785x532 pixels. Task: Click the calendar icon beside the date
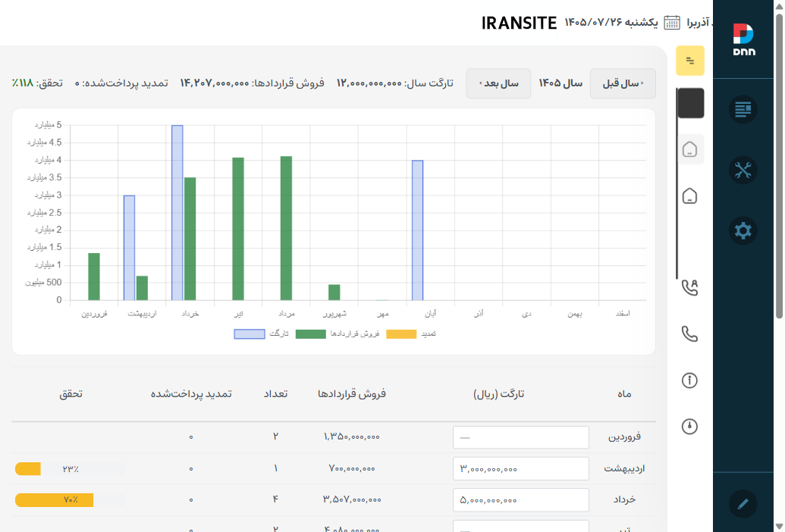[672, 23]
